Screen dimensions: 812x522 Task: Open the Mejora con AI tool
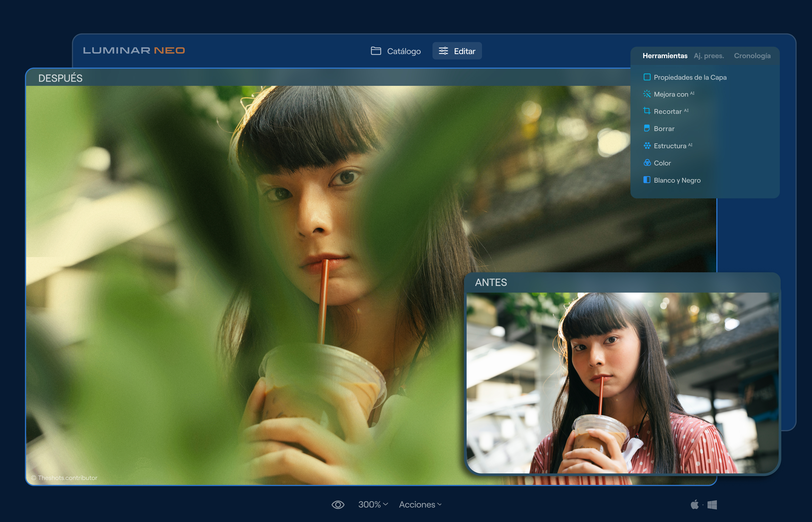coord(669,94)
